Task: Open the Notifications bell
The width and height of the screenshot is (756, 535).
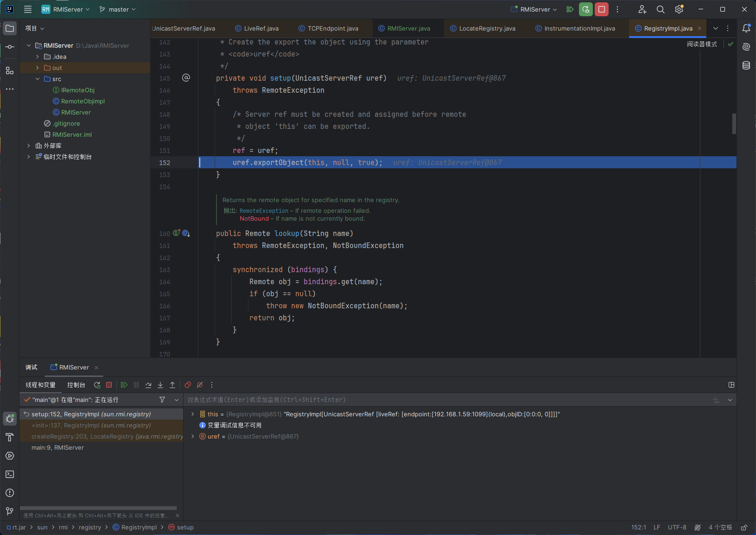Action: 746,28
